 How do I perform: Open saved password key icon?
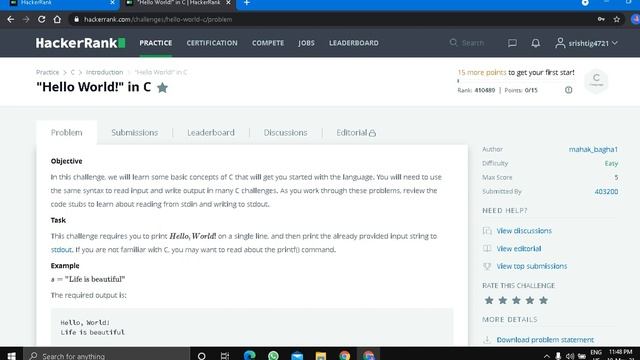coord(601,19)
